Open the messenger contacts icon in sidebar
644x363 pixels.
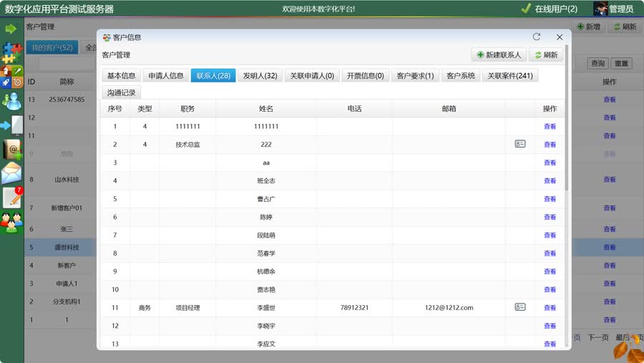(11, 101)
